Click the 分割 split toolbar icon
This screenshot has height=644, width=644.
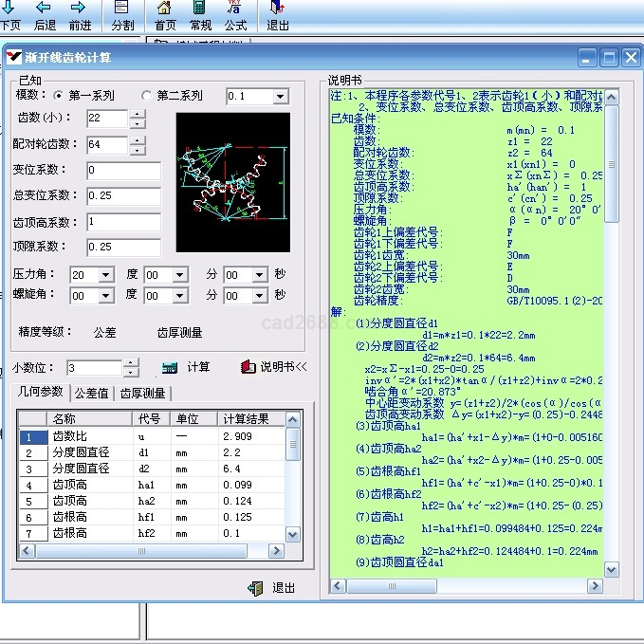click(122, 9)
